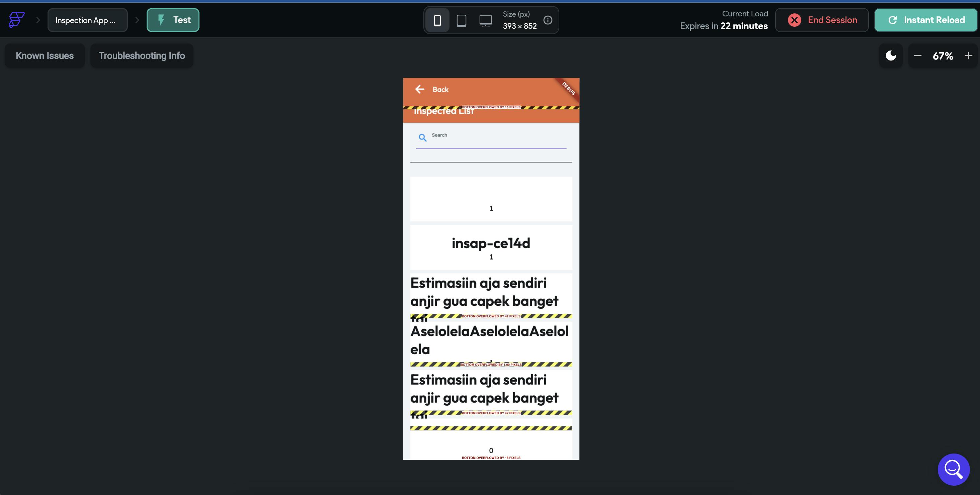Screen dimensions: 980x495
Task: Select the phone device size icon
Action: click(x=437, y=20)
